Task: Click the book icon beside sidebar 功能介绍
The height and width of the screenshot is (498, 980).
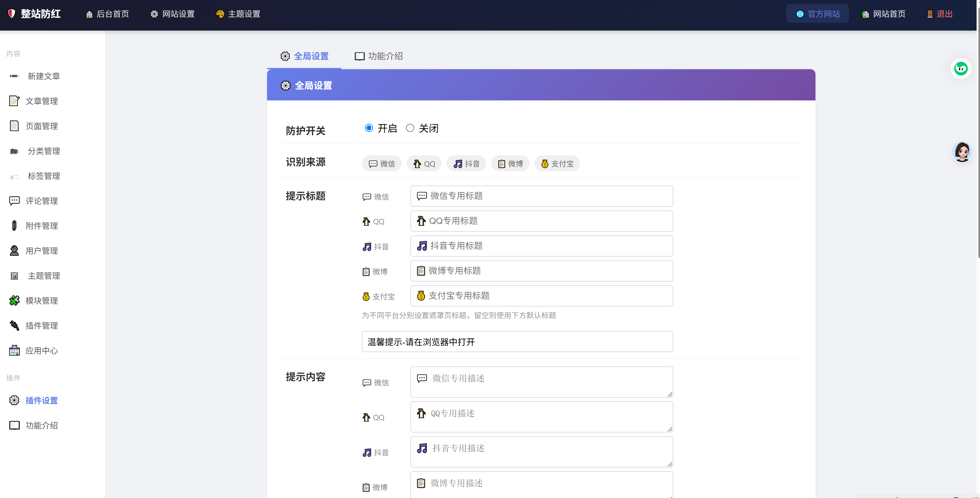Action: pyautogui.click(x=14, y=425)
